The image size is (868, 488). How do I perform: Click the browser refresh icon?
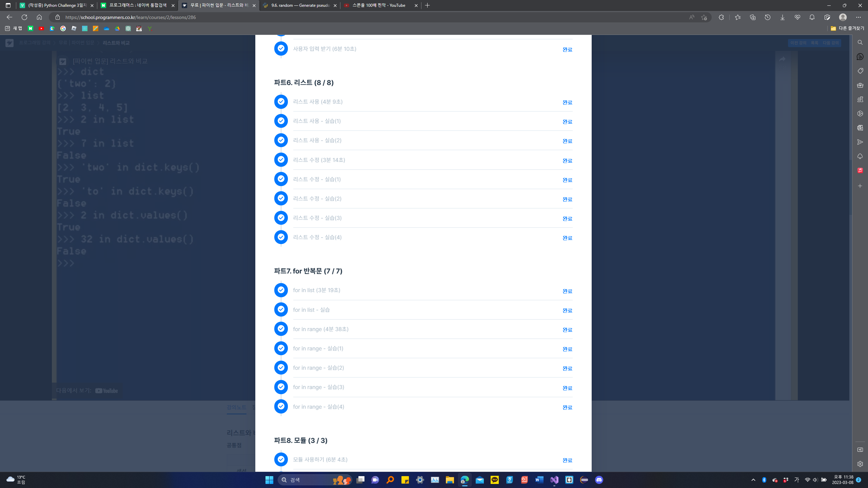24,17
